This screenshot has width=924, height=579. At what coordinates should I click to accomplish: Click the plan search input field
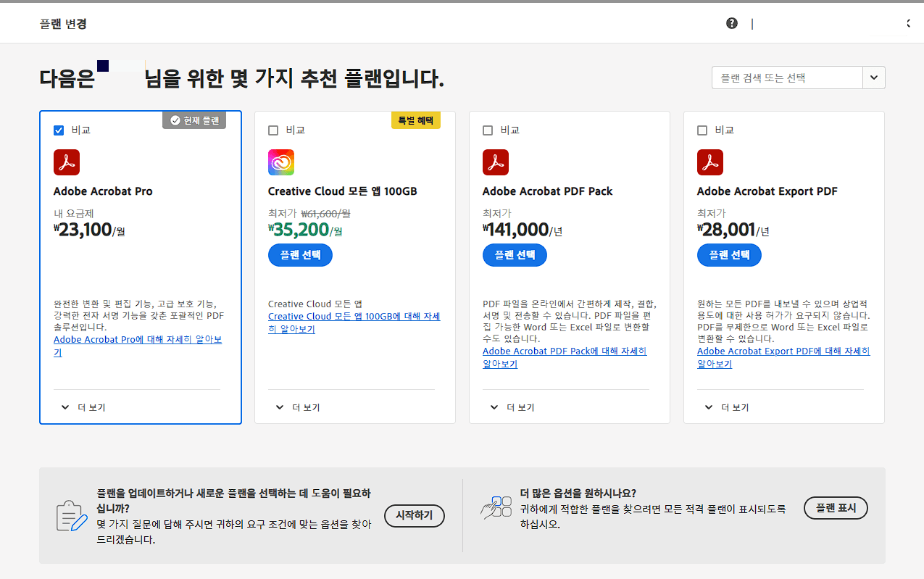point(787,78)
